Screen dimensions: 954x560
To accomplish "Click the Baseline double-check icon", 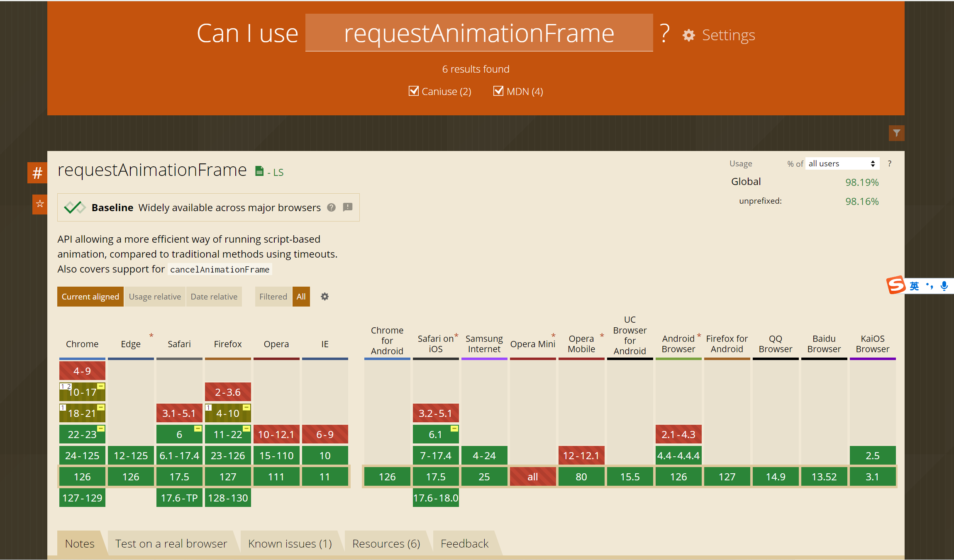I will click(75, 207).
